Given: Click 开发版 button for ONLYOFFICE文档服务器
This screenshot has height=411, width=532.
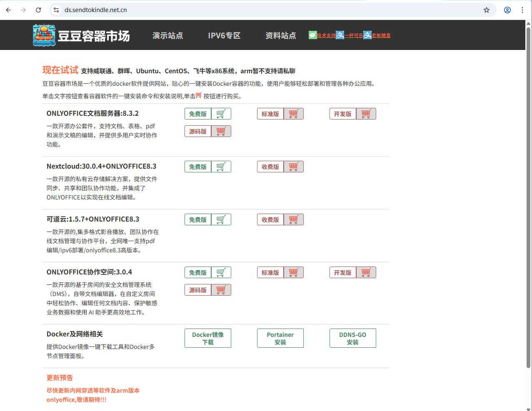Looking at the screenshot, I should 343,114.
